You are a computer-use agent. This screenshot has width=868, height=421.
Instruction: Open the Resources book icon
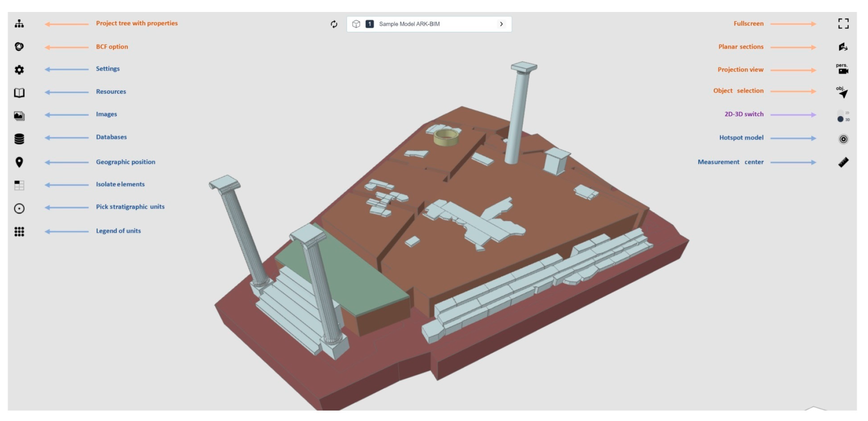pos(19,93)
